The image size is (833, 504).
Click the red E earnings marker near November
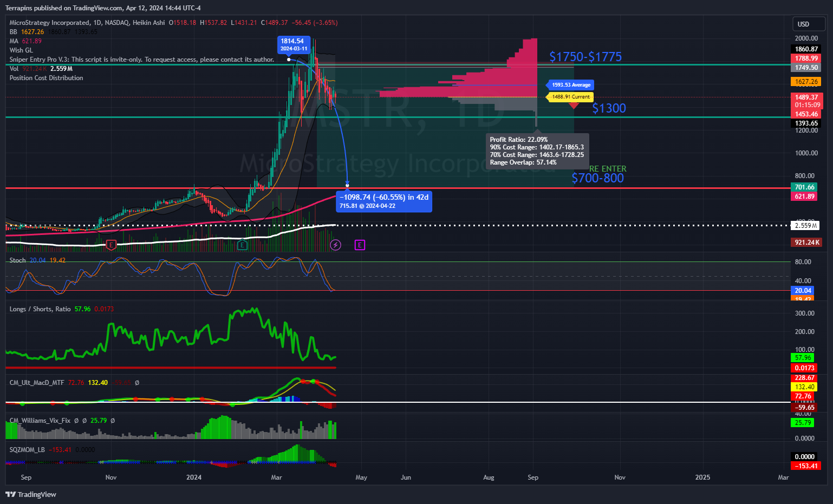[111, 245]
